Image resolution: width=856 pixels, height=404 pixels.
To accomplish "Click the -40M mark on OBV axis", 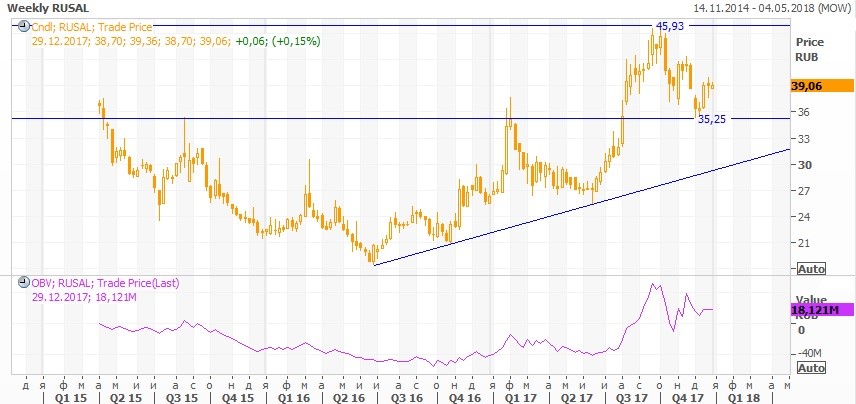I will point(808,353).
